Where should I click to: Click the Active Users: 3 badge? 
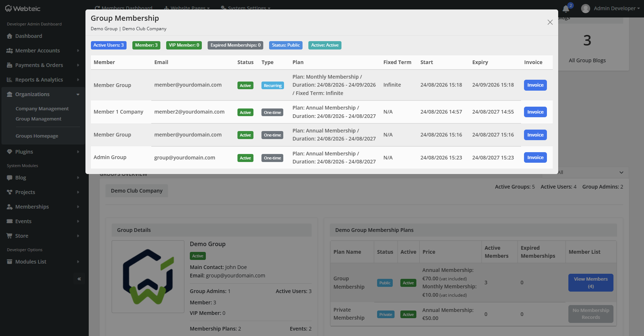tap(109, 45)
